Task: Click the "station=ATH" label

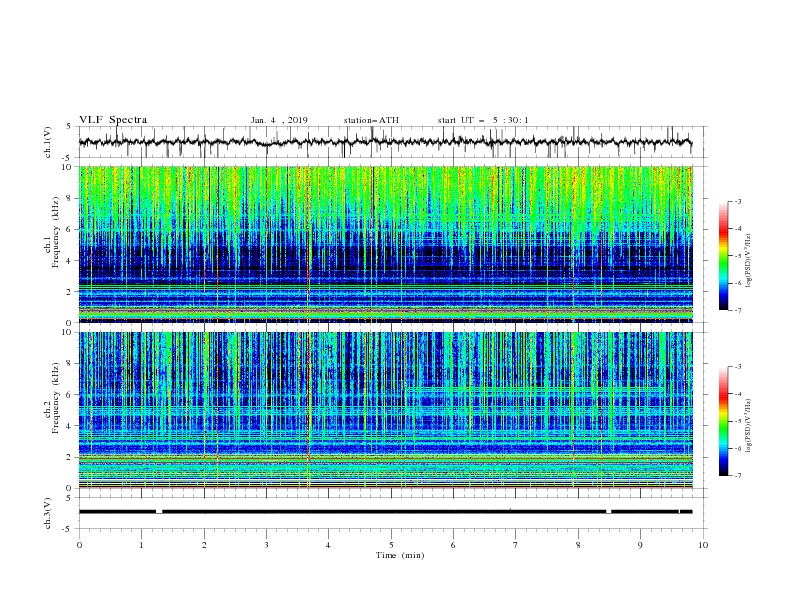Action: pyautogui.click(x=371, y=120)
